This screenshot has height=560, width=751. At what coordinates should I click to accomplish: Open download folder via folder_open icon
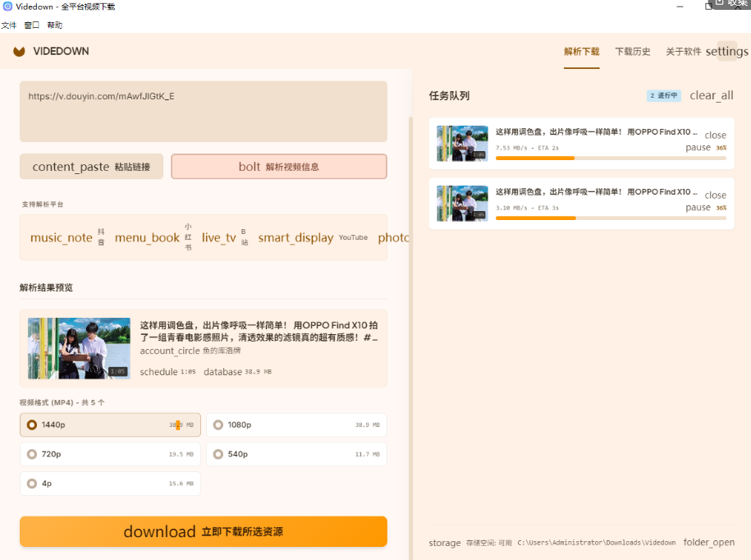point(708,542)
